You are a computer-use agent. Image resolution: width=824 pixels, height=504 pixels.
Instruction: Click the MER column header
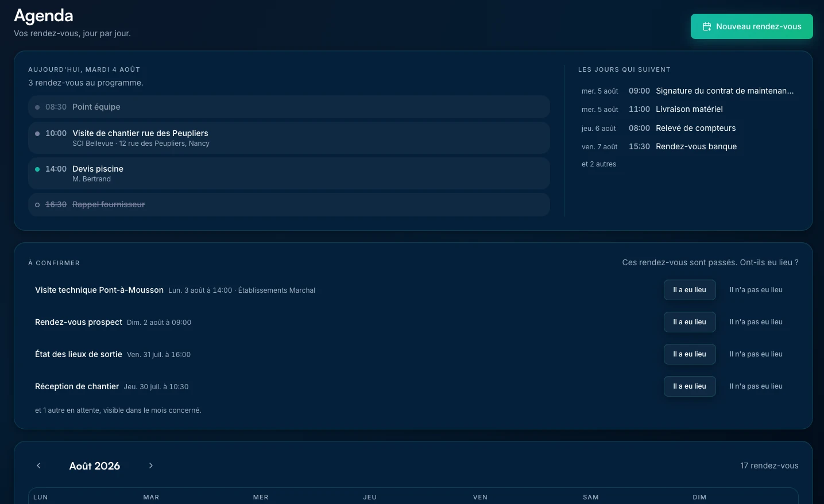[261, 497]
